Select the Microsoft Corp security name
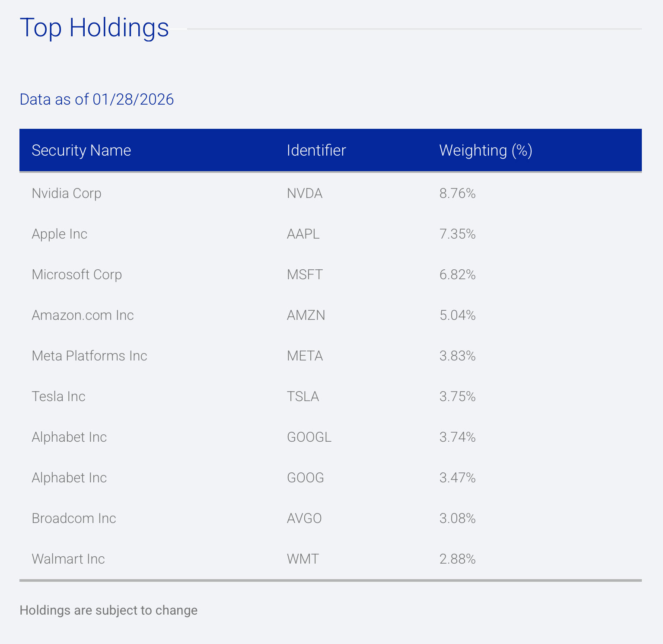663x644 pixels. [77, 274]
